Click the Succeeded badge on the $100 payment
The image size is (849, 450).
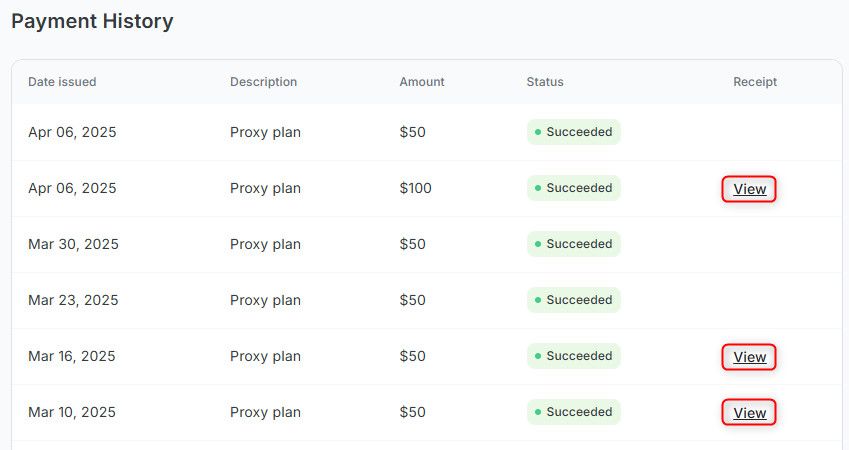tap(574, 188)
